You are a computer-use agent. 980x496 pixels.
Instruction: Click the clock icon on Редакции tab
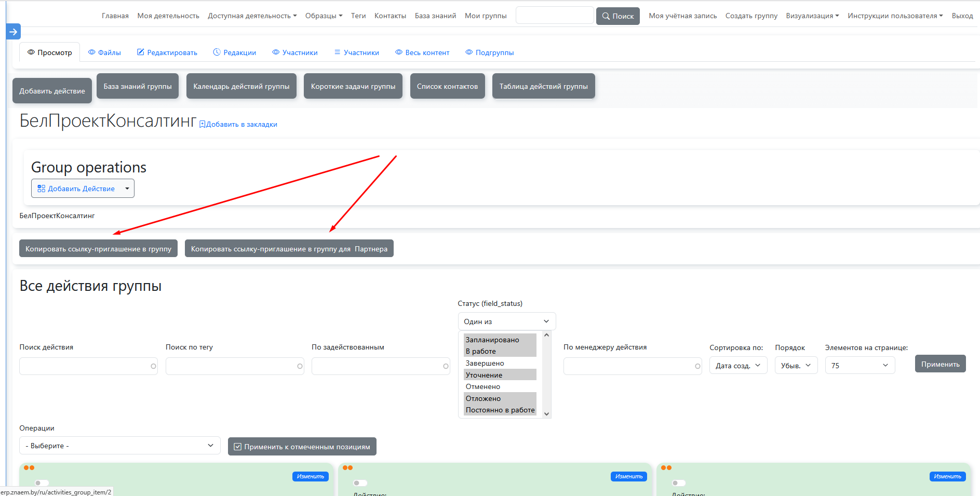[217, 52]
